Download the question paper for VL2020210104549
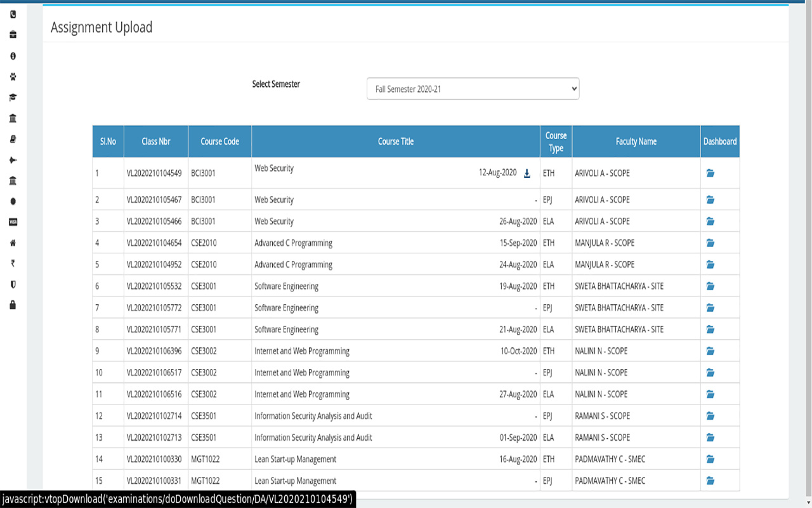This screenshot has height=508, width=812. (527, 173)
